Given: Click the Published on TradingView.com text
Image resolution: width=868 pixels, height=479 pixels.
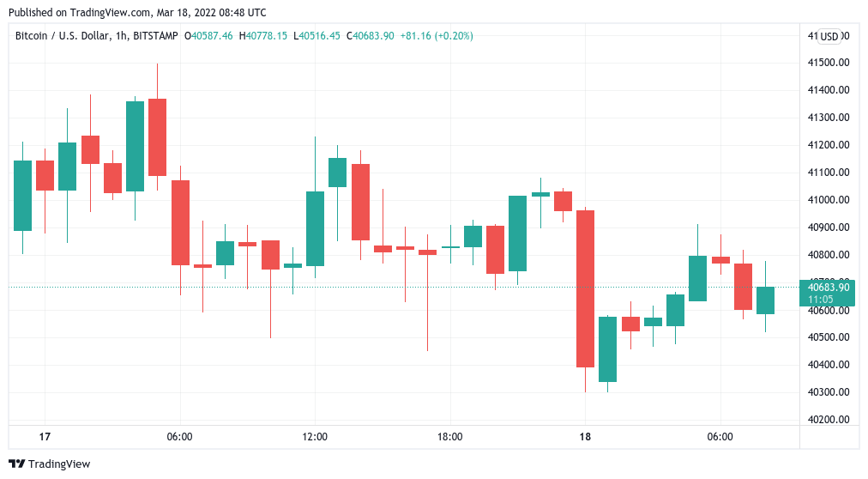Looking at the screenshot, I should coord(136,12).
